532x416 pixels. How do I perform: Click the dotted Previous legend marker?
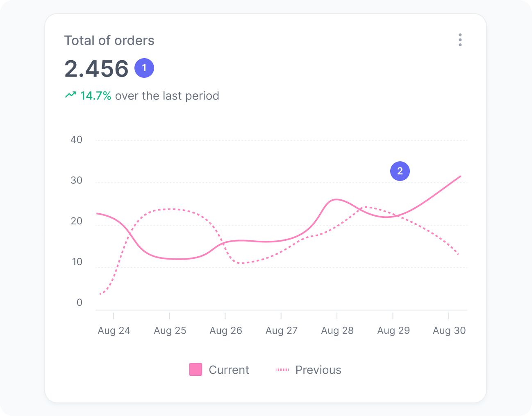click(282, 370)
